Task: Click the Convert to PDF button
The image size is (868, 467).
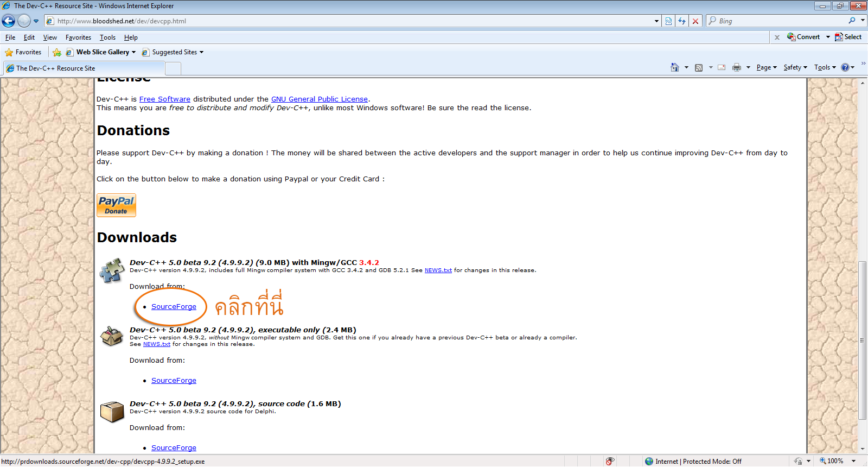Action: [x=803, y=37]
